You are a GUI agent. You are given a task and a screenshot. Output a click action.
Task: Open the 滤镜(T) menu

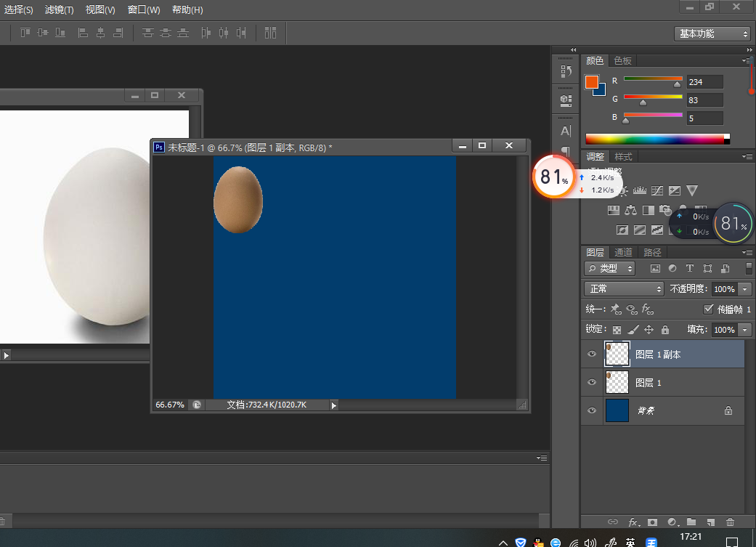click(x=59, y=10)
